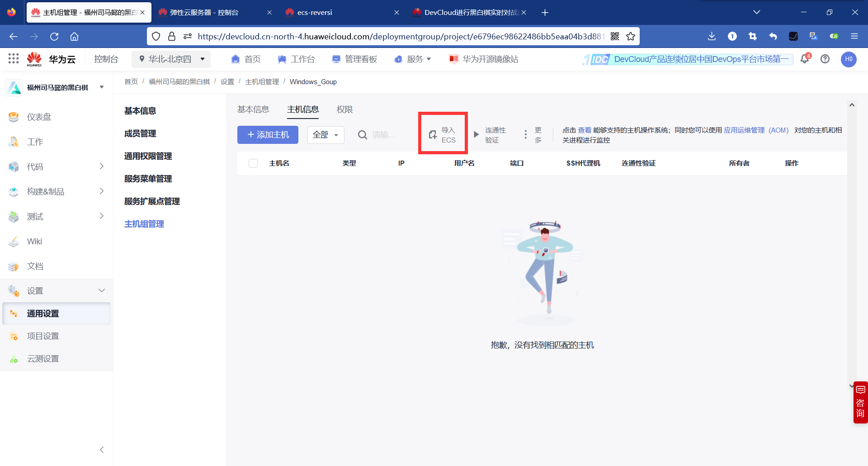The width and height of the screenshot is (868, 466).
Task: Select the 测试 section in the sidebar
Action: point(35,216)
